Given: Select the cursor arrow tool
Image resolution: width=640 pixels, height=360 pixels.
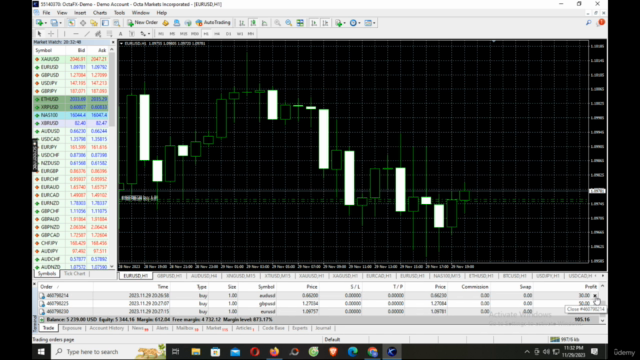Looking at the screenshot, I should pyautogui.click(x=40, y=33).
